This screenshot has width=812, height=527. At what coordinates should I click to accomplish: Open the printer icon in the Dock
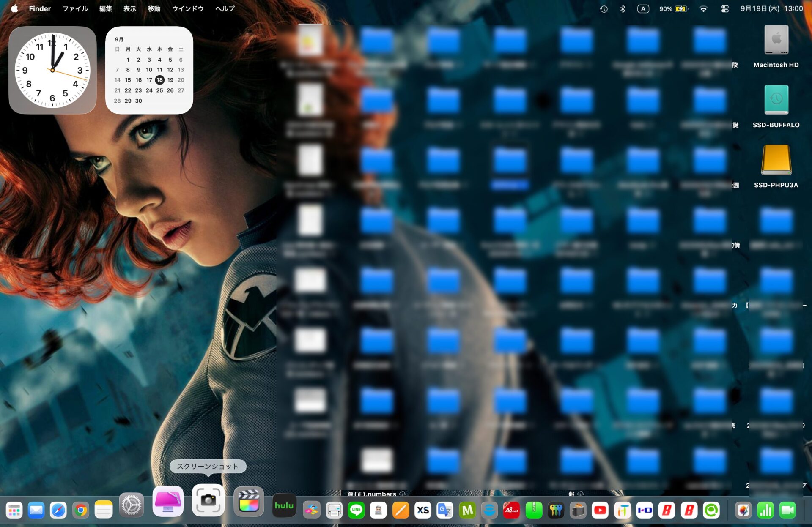pyautogui.click(x=334, y=510)
